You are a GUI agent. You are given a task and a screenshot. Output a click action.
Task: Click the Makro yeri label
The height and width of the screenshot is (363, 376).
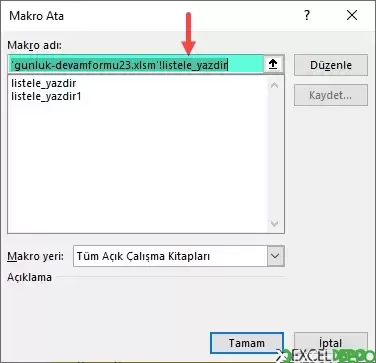click(35, 256)
